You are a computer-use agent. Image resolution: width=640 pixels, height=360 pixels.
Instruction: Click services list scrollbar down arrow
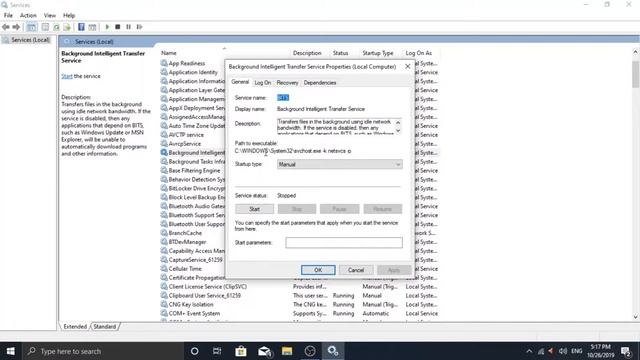click(635, 317)
